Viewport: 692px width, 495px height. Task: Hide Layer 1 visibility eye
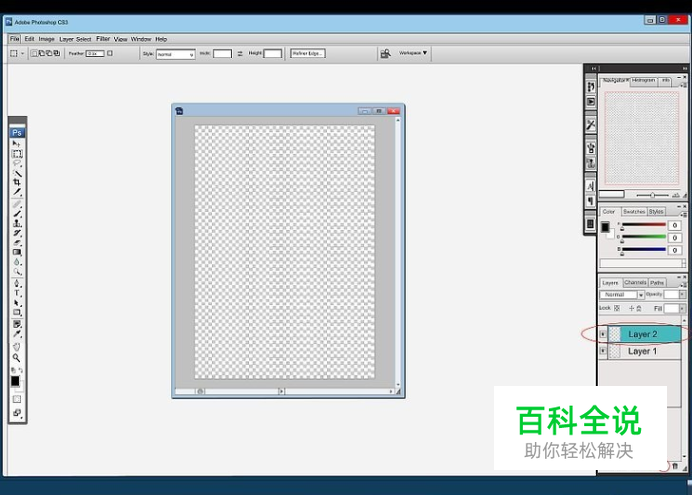point(603,351)
